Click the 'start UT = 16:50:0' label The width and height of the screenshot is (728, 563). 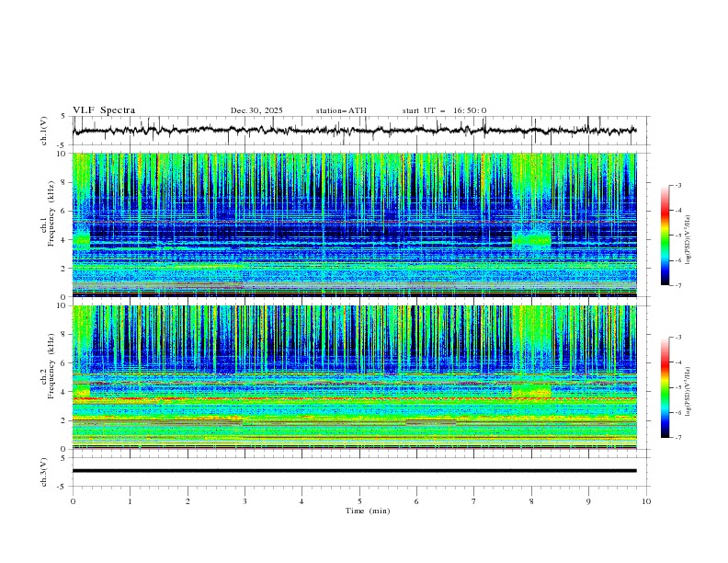point(444,110)
